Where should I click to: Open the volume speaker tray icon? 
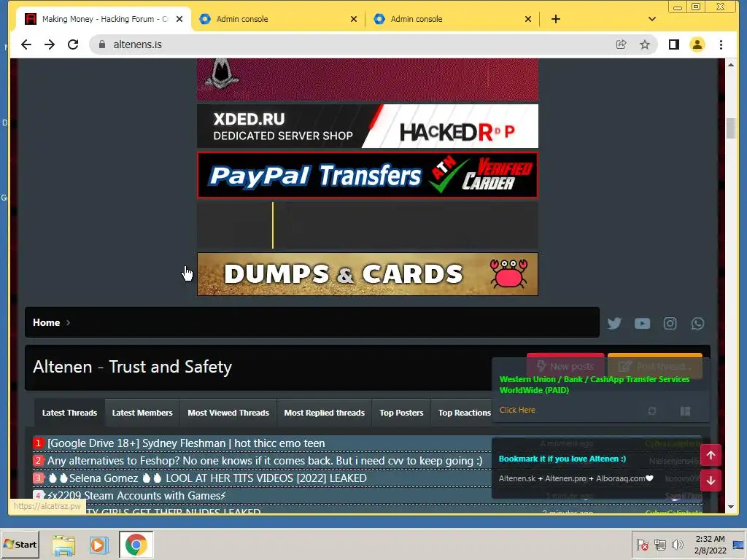tap(677, 545)
